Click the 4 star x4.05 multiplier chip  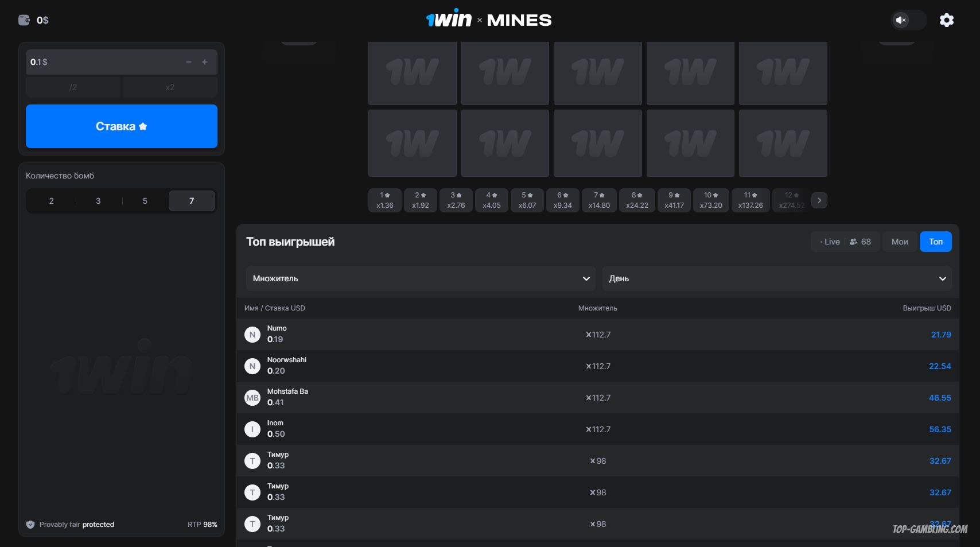(x=492, y=200)
